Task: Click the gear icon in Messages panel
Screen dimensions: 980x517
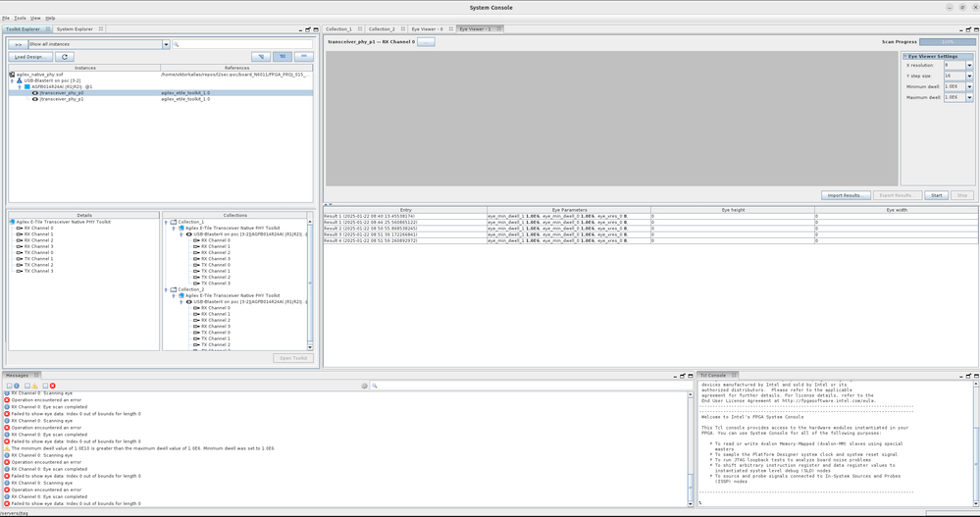Action: point(365,386)
